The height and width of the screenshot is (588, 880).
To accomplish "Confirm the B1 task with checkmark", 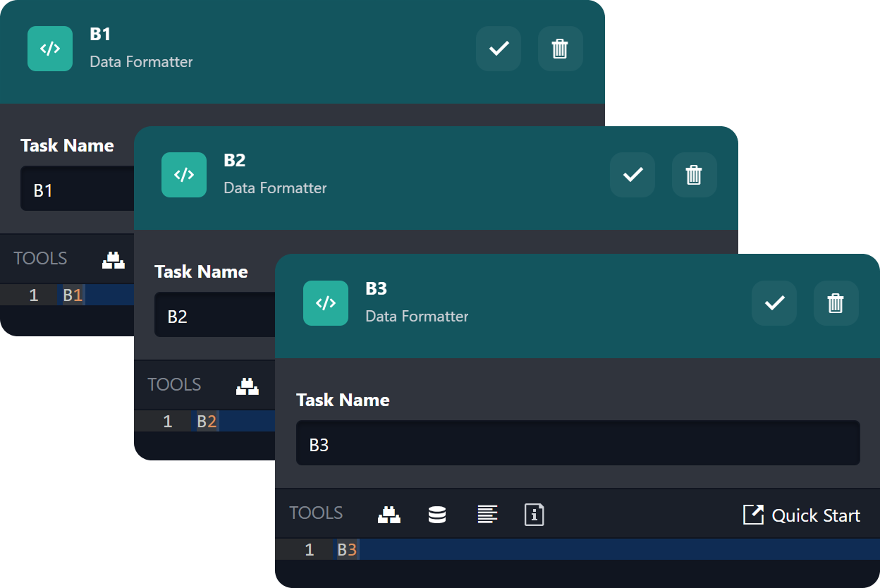I will [499, 49].
